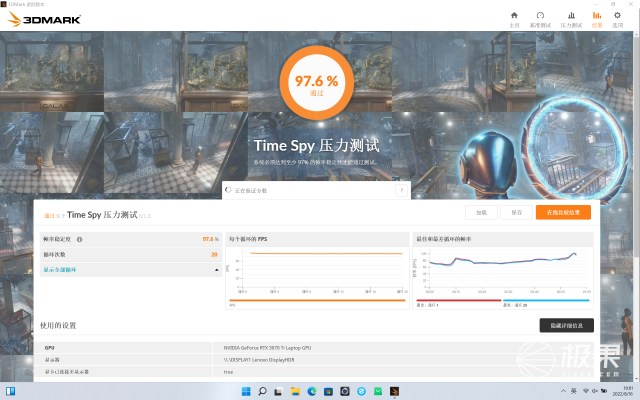Click the show all loops link text
640x400 pixels.
[60, 270]
